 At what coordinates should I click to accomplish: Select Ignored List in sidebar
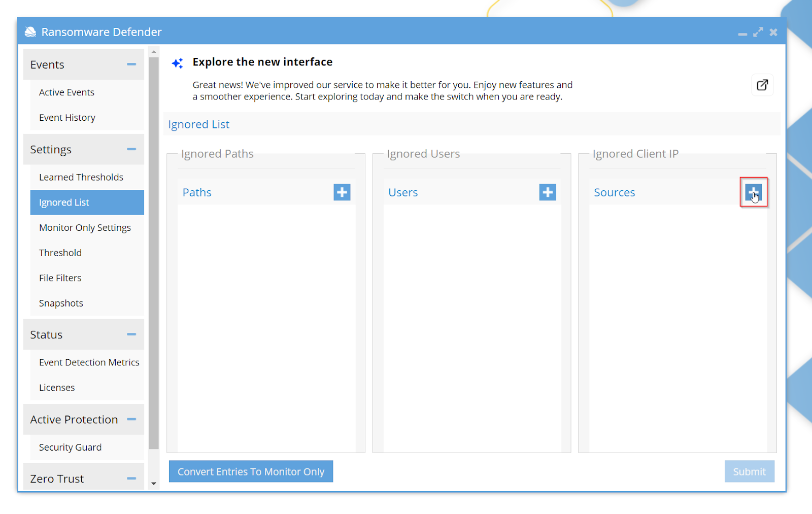87,202
